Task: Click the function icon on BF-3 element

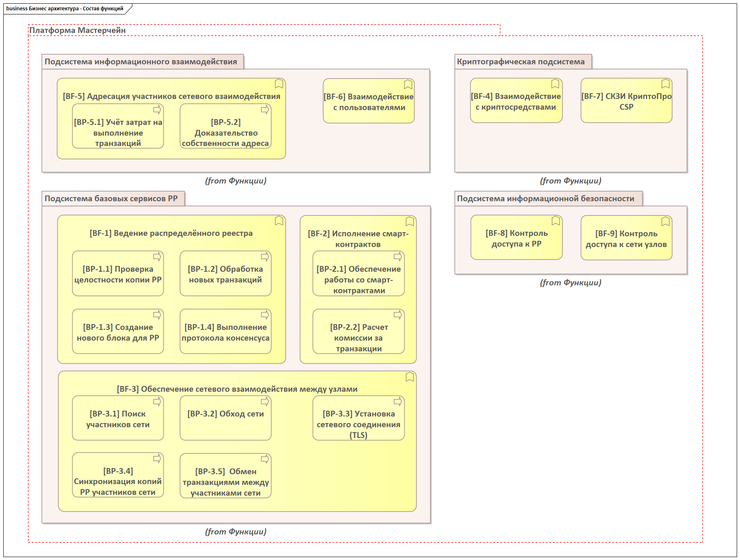Action: 410,377
